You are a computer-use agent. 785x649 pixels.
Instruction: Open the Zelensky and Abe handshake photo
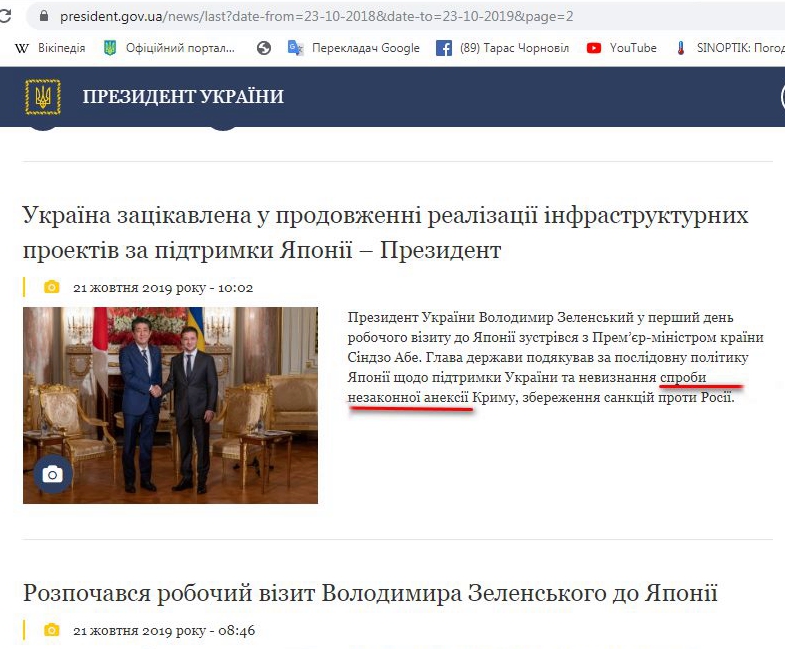click(x=170, y=405)
